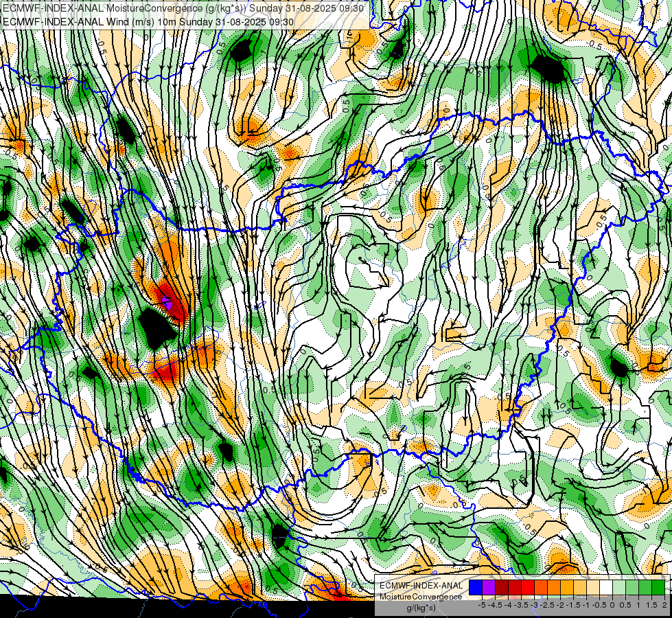Click the legend tick label -5
This screenshot has width=672, height=618.
(x=482, y=605)
